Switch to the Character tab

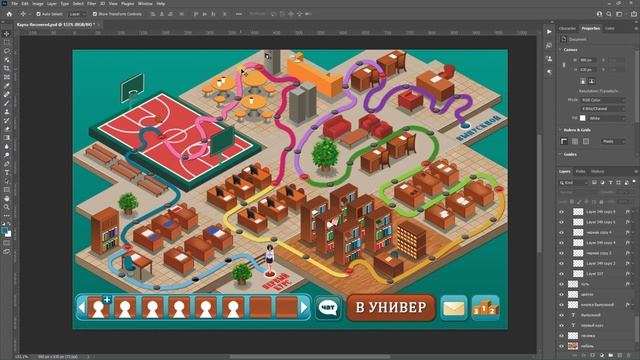point(567,28)
